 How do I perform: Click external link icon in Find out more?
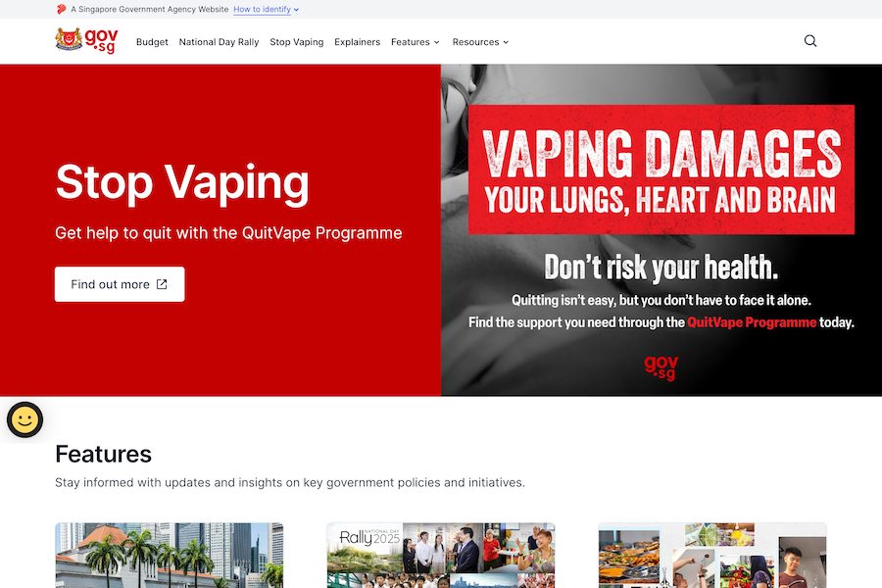[x=163, y=284]
